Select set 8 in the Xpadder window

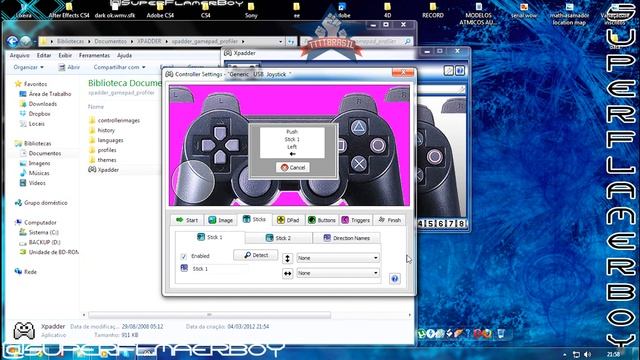click(461, 224)
